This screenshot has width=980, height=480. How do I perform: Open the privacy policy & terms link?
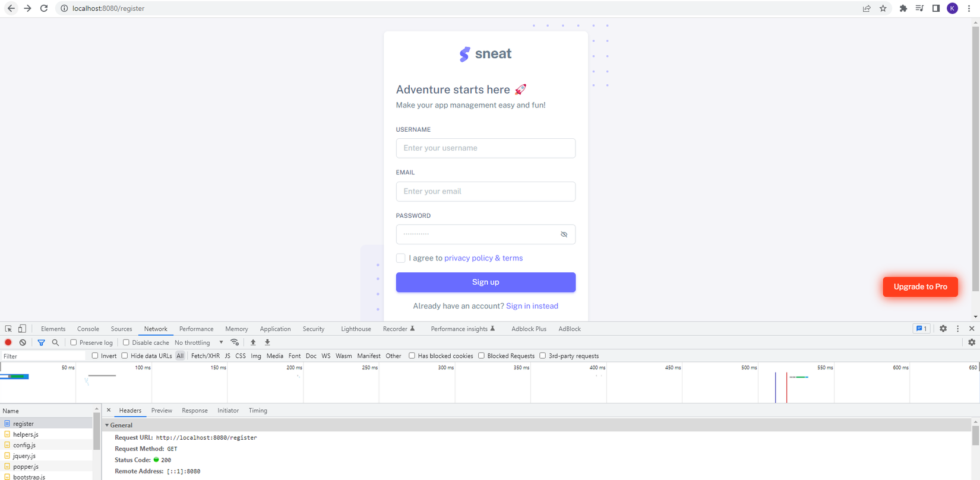483,258
